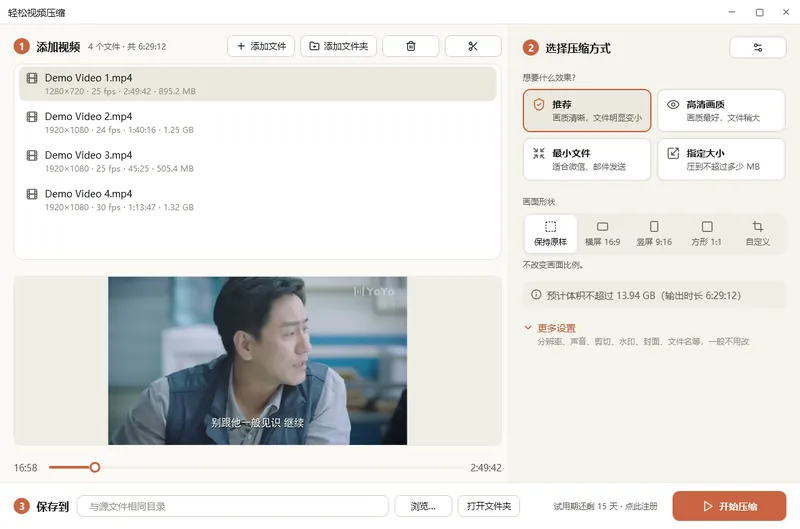Click the scissors trim icon button
Viewport: 800px width, 529px height.
pyautogui.click(x=473, y=46)
